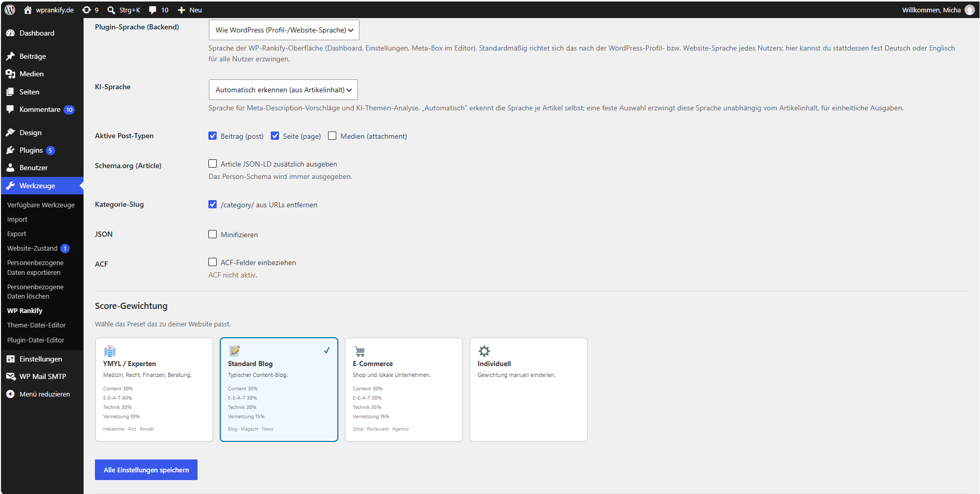The height and width of the screenshot is (494, 980).
Task: Click the Plugins plug icon
Action: coord(10,150)
